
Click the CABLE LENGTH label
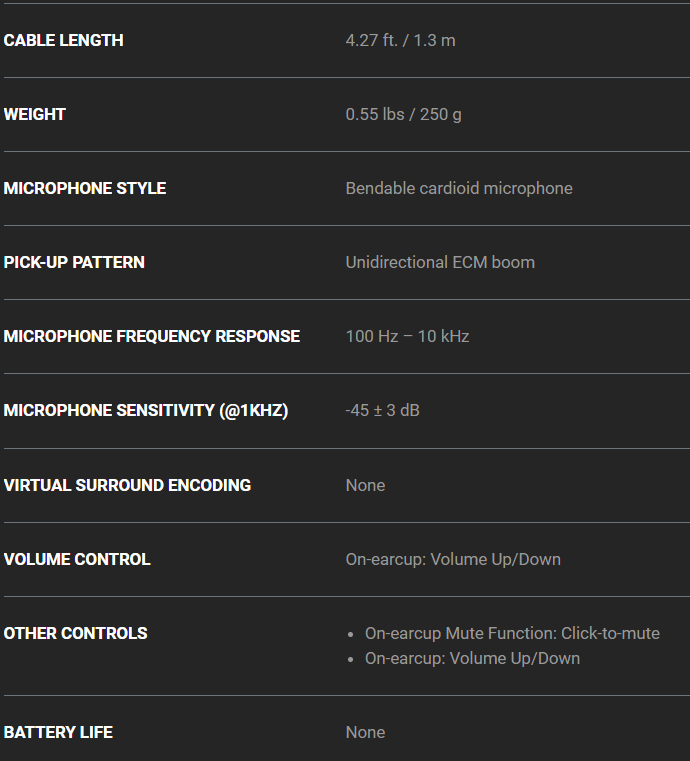pos(64,41)
